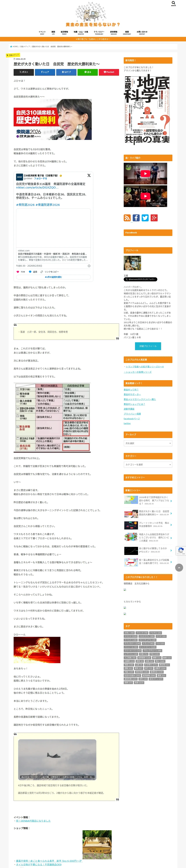Open Google Plus icon in sidebar
Viewport: 186px width, 868px height.
click(x=154, y=218)
